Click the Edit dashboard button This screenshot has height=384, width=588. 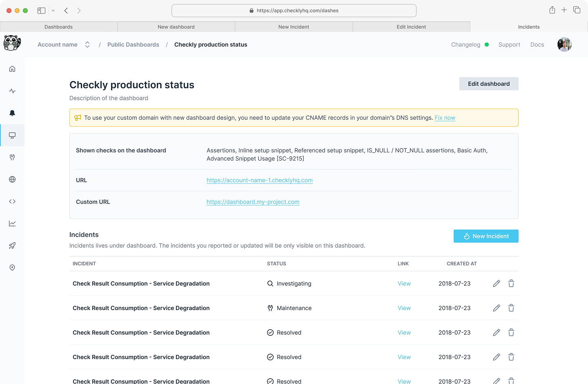pyautogui.click(x=489, y=84)
